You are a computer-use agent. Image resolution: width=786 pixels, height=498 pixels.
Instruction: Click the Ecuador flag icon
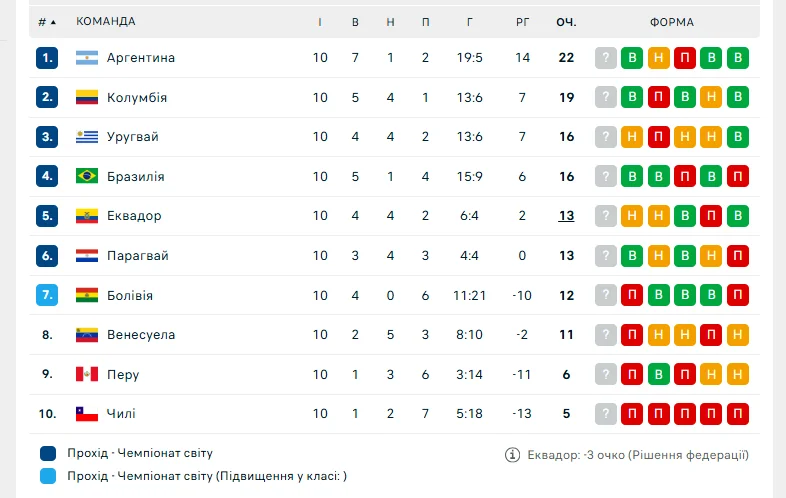point(87,216)
